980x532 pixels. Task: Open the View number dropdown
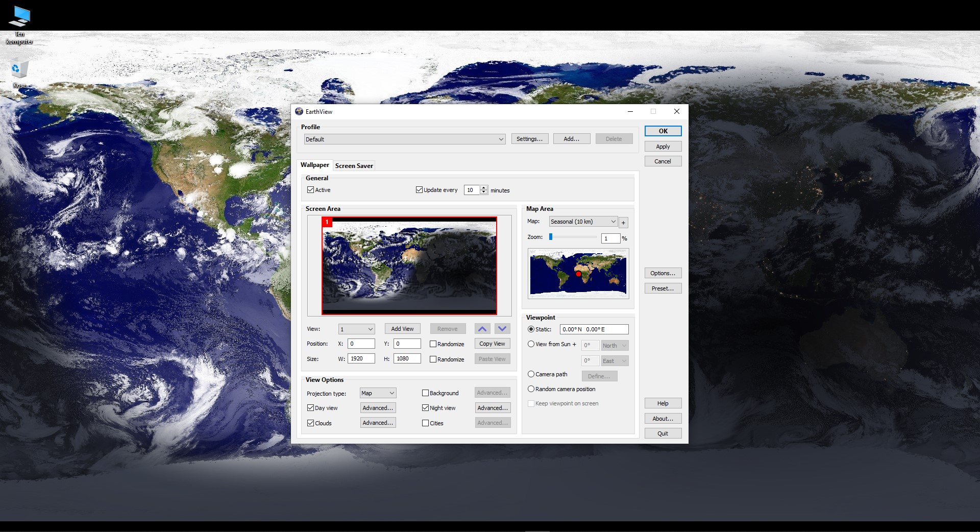356,329
